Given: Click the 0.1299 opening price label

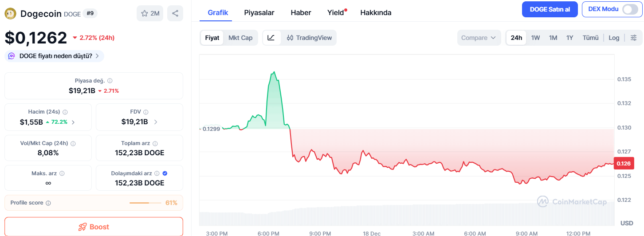Looking at the screenshot, I should tap(212, 129).
